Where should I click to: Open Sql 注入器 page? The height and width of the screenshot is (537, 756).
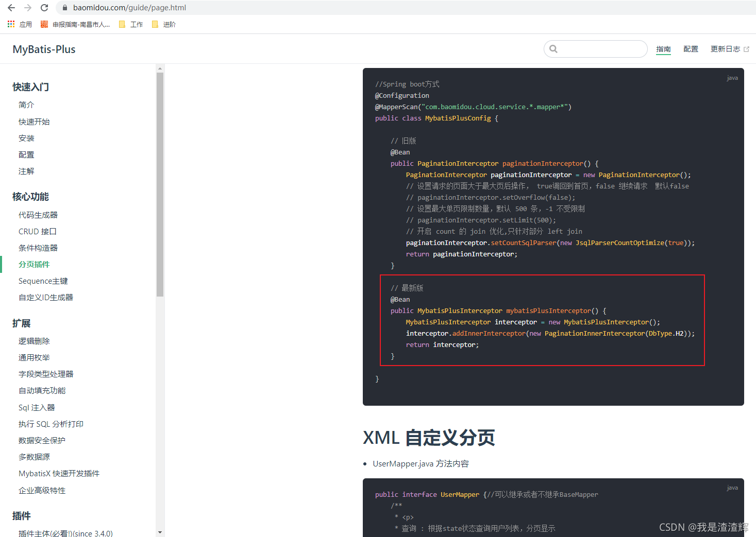click(x=37, y=407)
